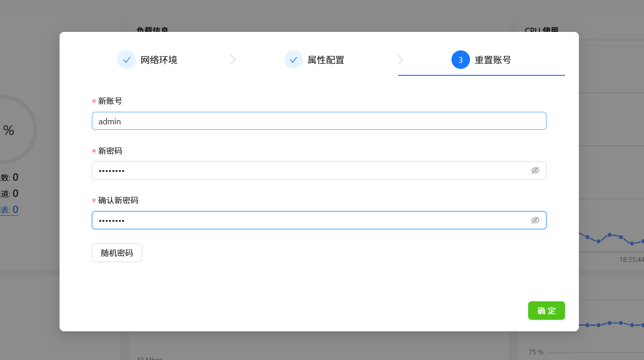Click the 新账号 field label
Screen dimensions: 644x360
(x=110, y=101)
